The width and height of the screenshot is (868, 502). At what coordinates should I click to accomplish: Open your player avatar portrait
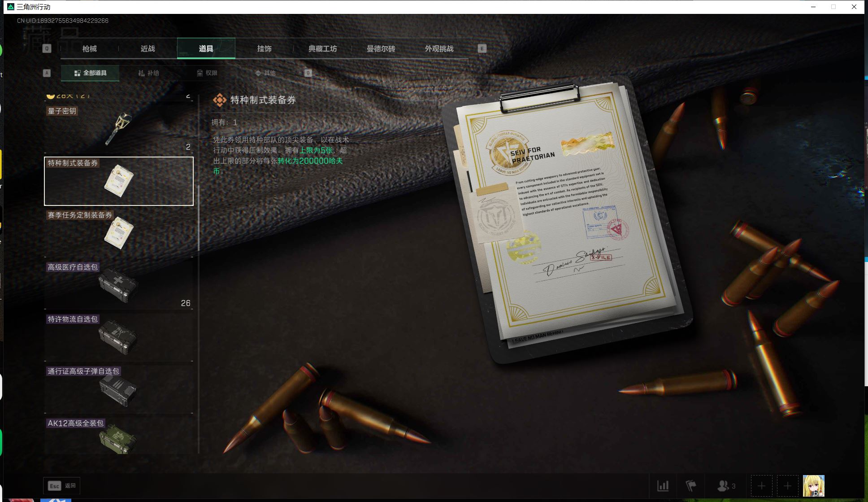click(814, 485)
